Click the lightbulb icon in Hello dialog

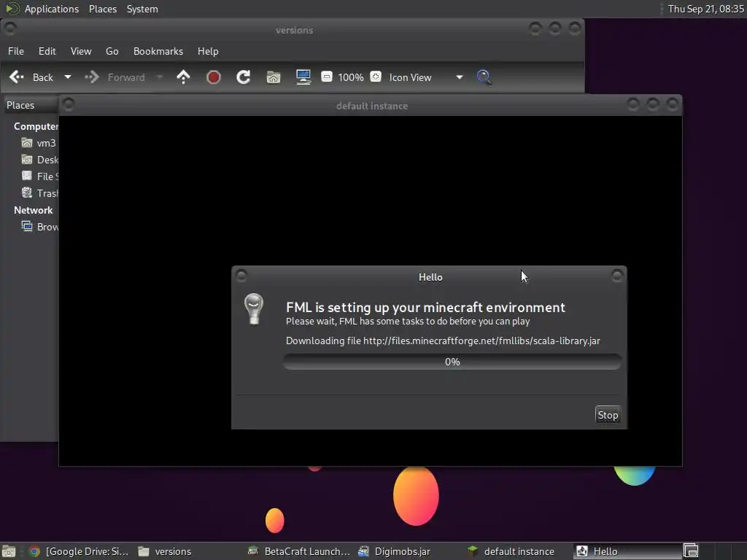coord(254,309)
